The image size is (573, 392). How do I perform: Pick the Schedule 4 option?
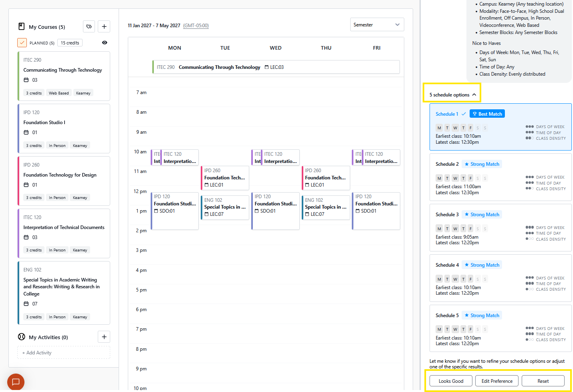[500, 278]
